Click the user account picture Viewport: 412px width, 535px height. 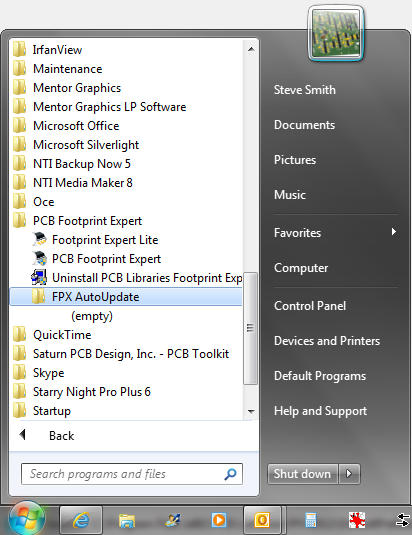point(336,33)
